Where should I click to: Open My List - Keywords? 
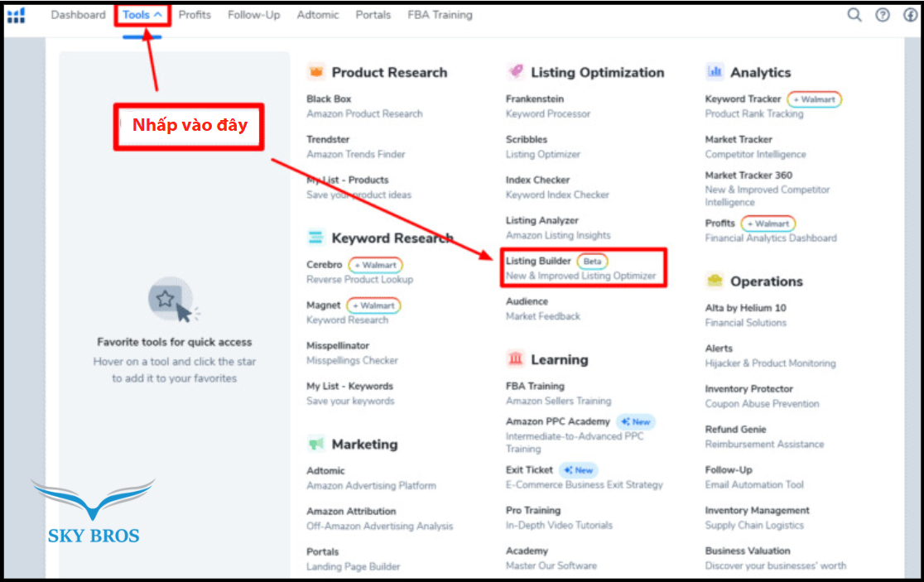click(x=349, y=386)
